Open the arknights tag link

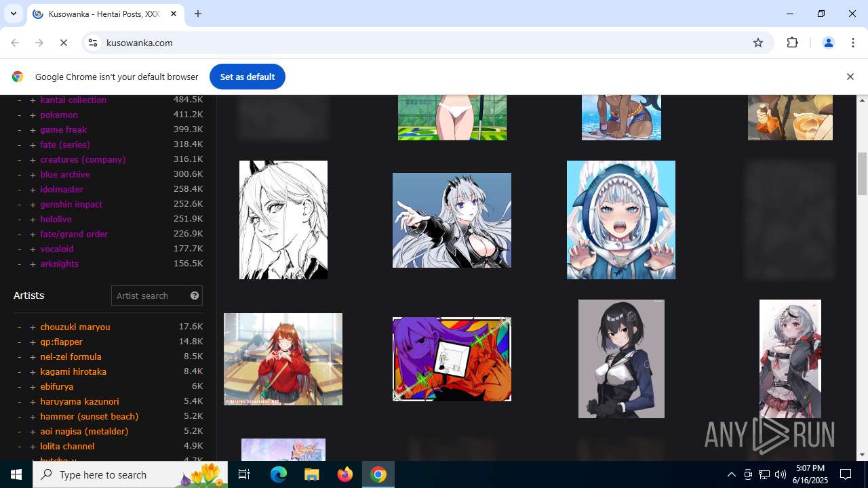[x=60, y=264]
